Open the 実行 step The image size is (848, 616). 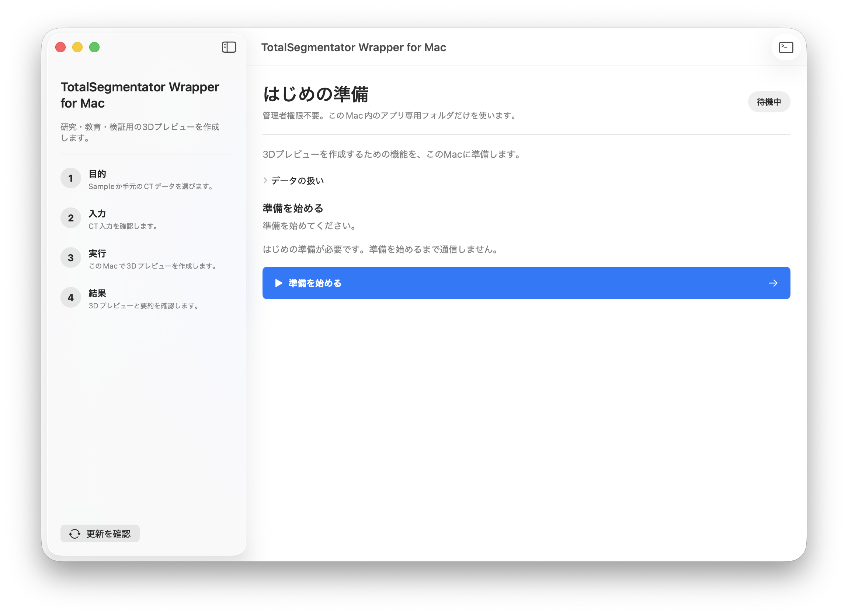(147, 259)
